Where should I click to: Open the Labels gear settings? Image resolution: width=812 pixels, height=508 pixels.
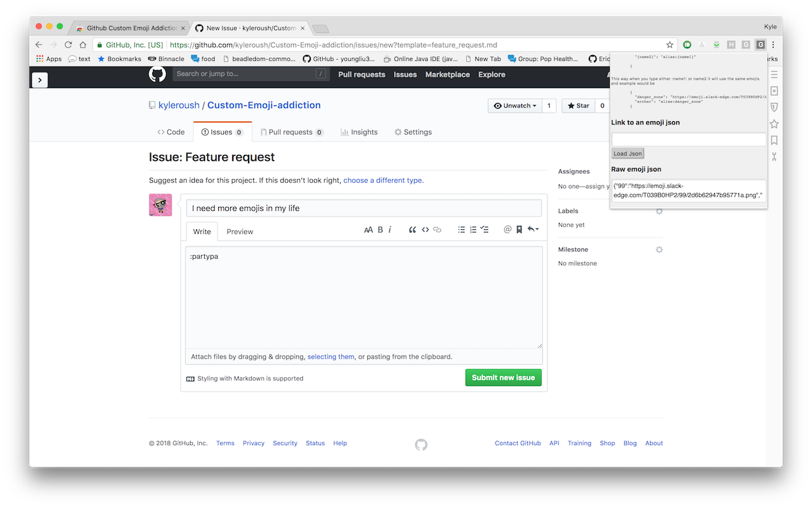(659, 211)
